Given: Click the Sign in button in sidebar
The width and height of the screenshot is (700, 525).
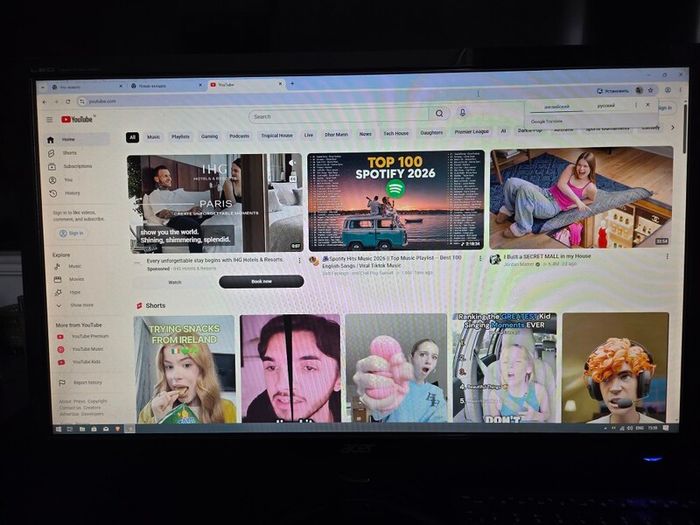Looking at the screenshot, I should [x=72, y=233].
